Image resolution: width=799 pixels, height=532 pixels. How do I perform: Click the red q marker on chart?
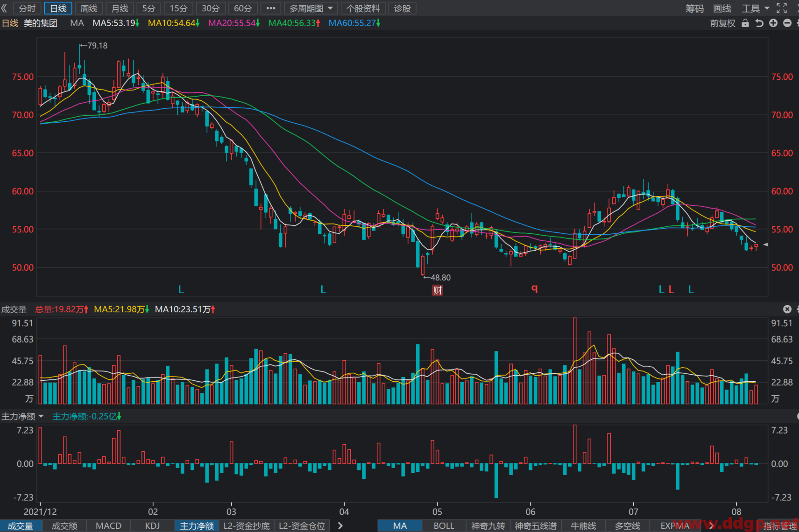click(x=535, y=288)
